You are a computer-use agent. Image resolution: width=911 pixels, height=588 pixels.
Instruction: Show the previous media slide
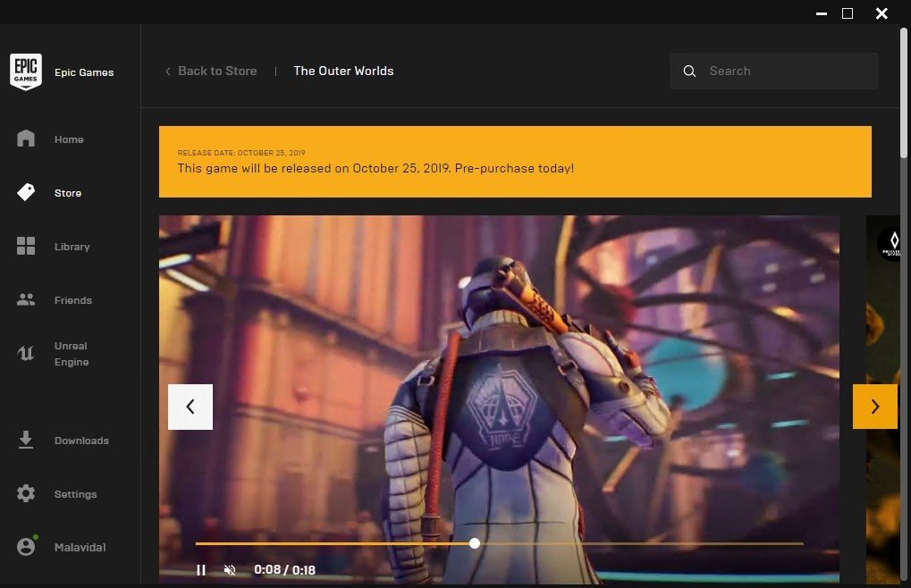(190, 407)
